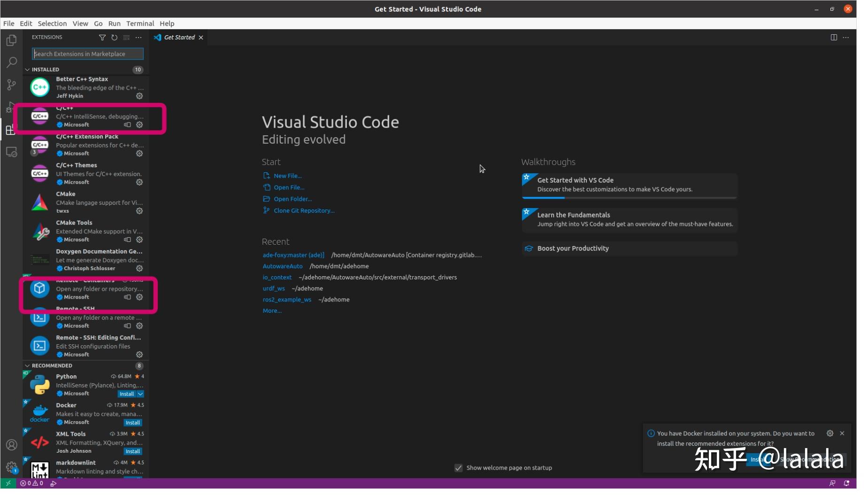The width and height of the screenshot is (868, 495).
Task: Open the Source Control view
Action: [11, 85]
